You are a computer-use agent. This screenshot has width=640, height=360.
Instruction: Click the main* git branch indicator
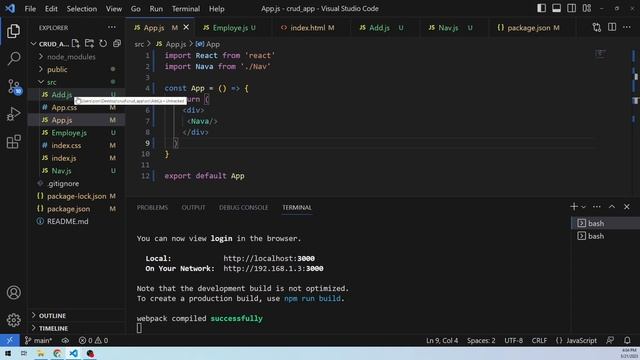38,340
